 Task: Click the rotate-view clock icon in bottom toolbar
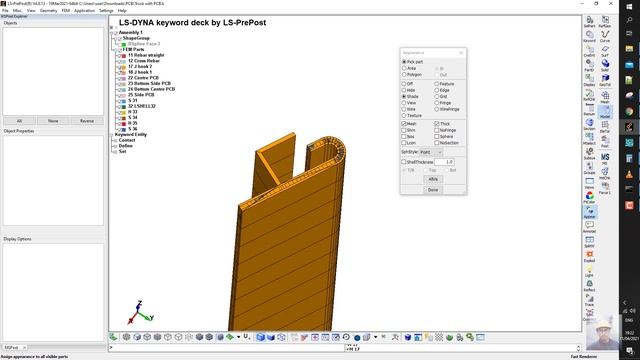point(346,337)
